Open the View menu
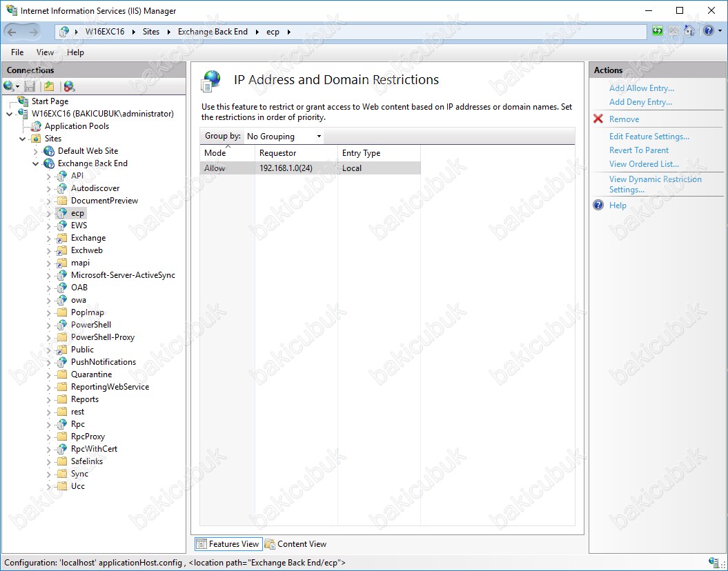The image size is (728, 571). (45, 52)
